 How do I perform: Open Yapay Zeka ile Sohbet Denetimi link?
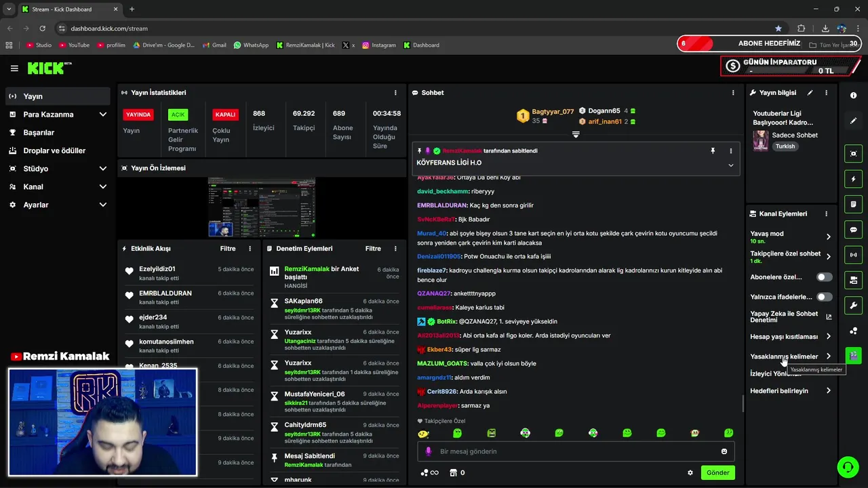click(x=791, y=317)
